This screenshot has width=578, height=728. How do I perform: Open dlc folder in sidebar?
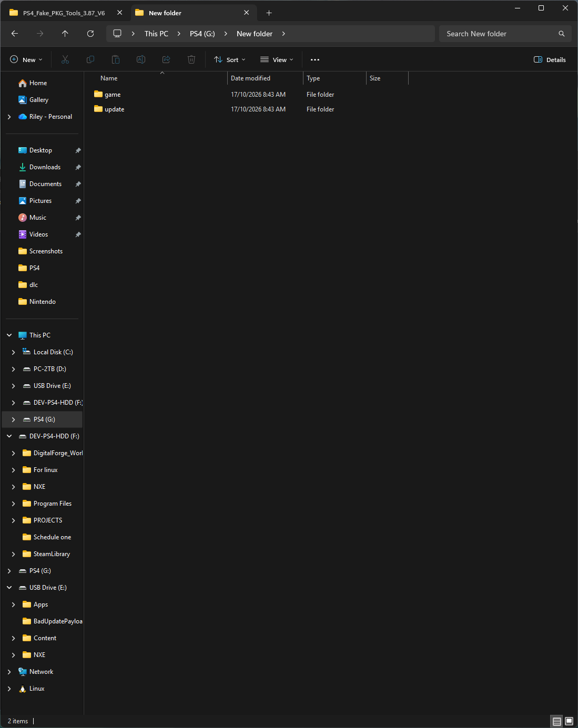[29, 285]
